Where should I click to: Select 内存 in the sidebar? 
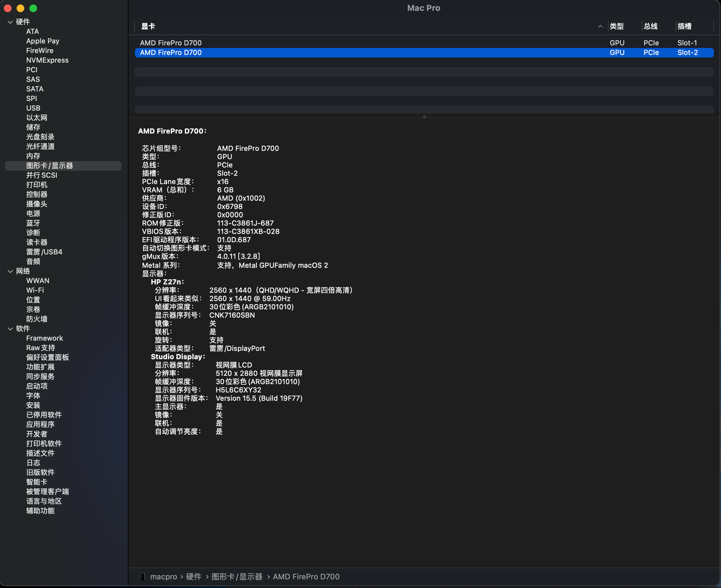pyautogui.click(x=33, y=156)
